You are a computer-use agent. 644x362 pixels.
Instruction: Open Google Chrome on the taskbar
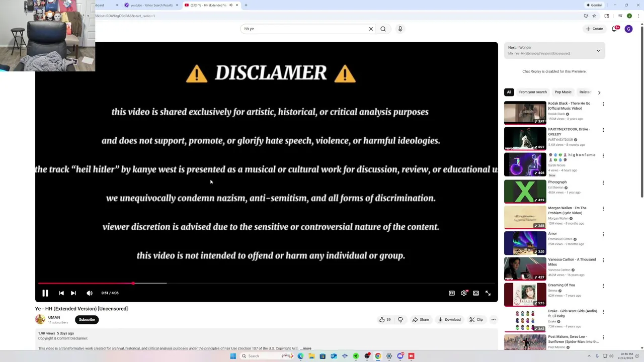click(378, 356)
